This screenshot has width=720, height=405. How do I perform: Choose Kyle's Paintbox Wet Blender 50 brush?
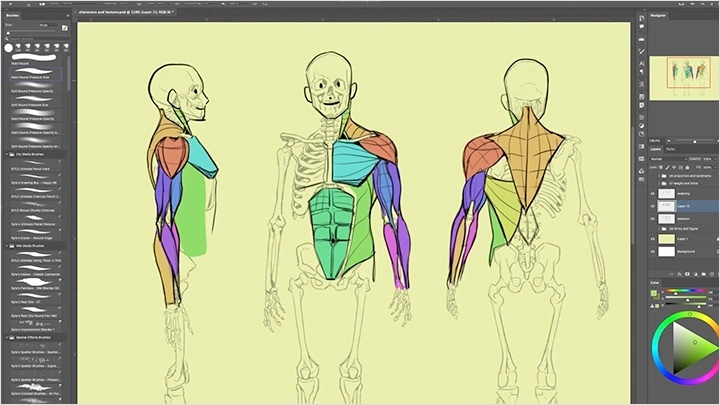35,285
